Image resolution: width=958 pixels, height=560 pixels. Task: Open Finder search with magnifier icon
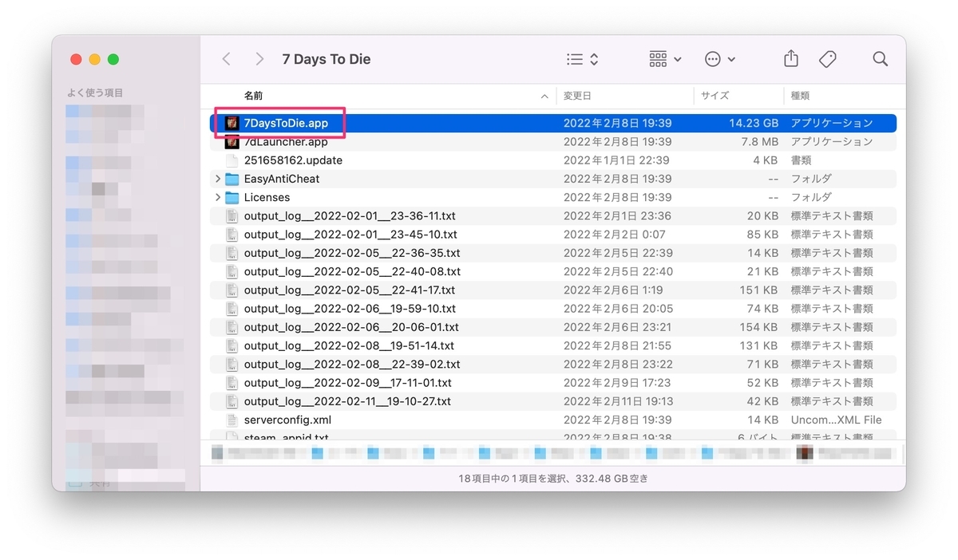(881, 59)
